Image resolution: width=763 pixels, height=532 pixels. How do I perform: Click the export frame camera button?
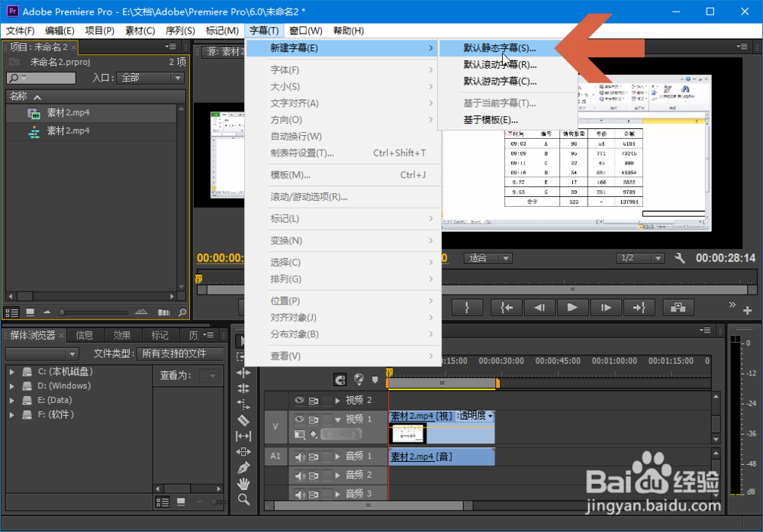[678, 308]
